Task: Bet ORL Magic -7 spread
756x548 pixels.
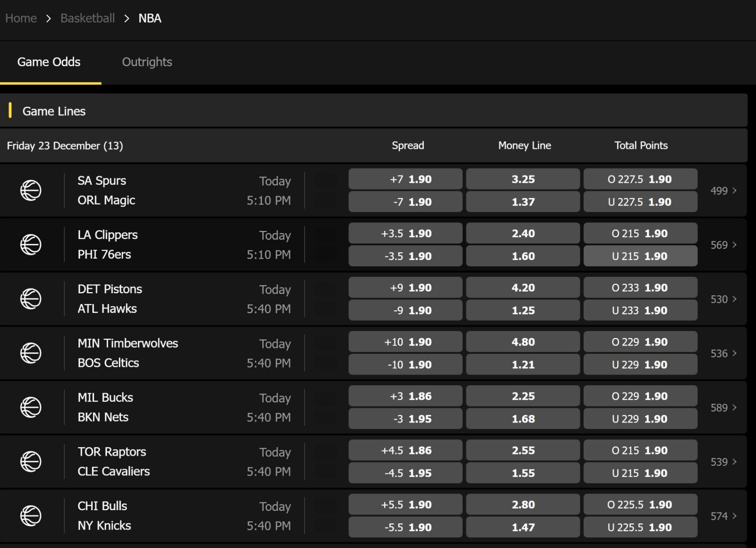Action: [405, 202]
